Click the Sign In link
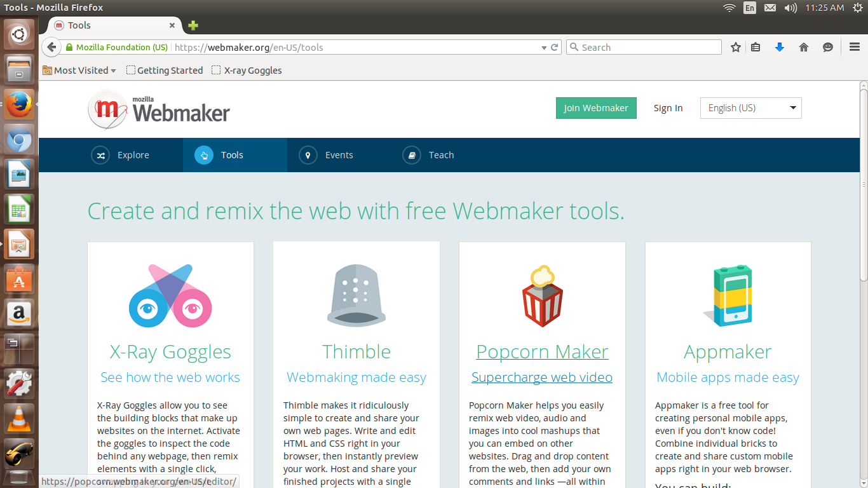Viewport: 868px width, 488px height. pyautogui.click(x=668, y=108)
